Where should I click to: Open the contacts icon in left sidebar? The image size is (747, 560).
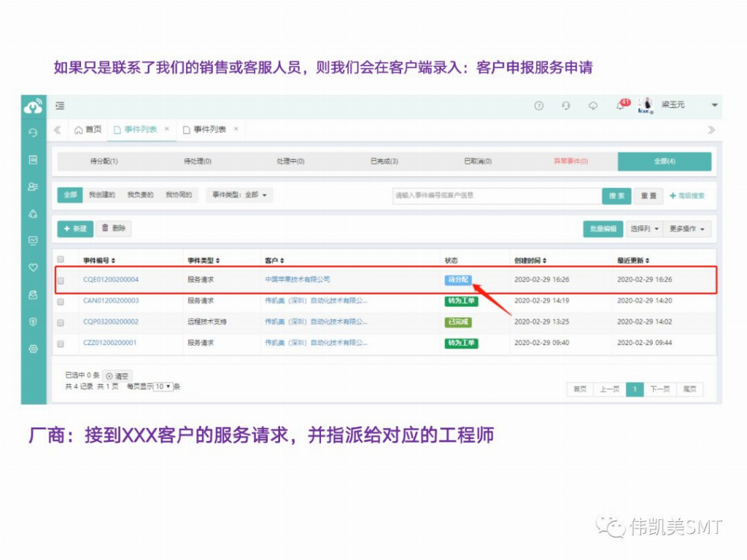click(33, 187)
